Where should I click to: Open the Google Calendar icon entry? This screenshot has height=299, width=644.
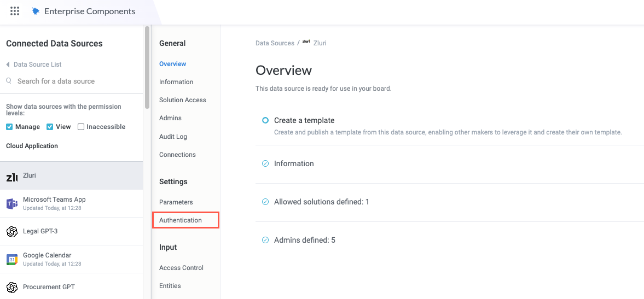pos(11,260)
